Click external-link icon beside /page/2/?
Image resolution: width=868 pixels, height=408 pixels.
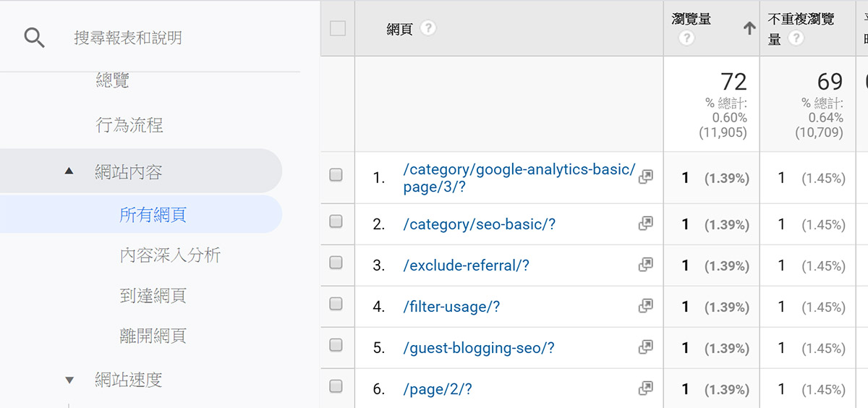pos(645,389)
